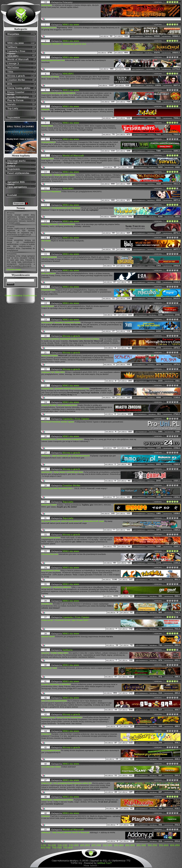Click the stats chart icon under PokeWars entry

click(x=42, y=216)
